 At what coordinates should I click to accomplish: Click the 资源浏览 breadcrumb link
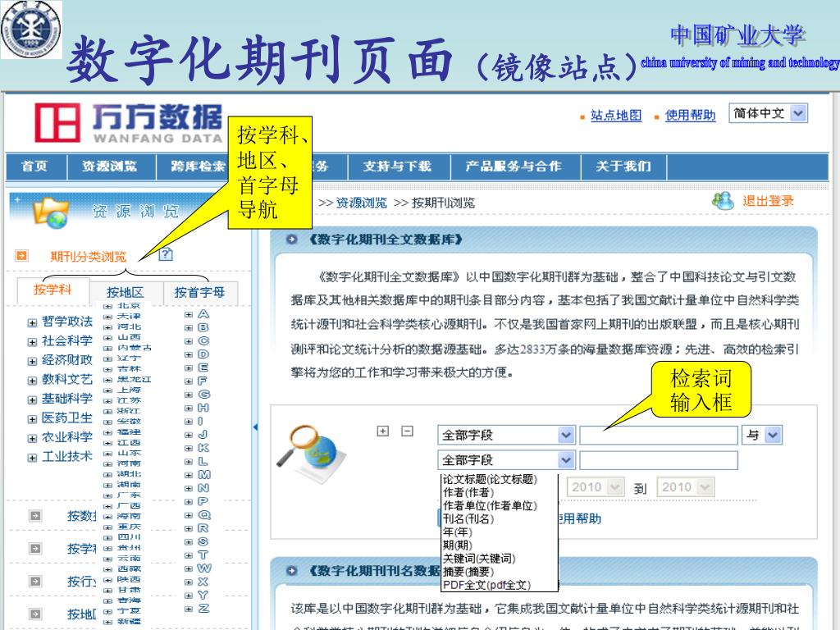point(362,203)
